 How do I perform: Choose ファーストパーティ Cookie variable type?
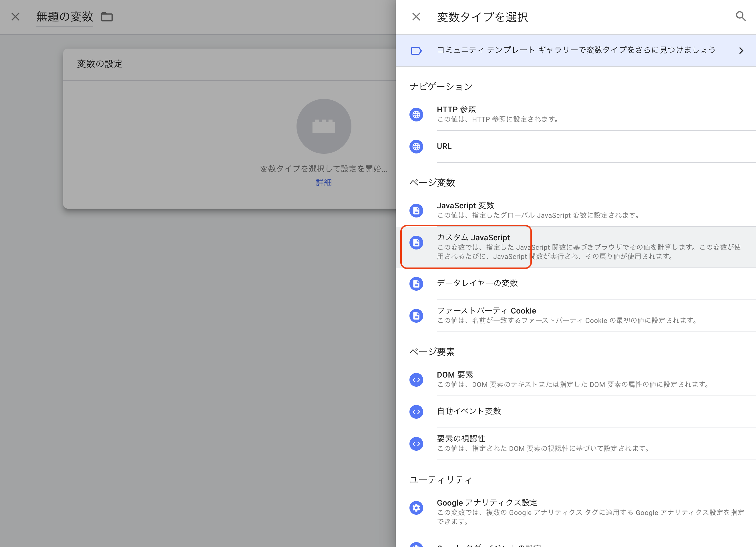tap(486, 311)
